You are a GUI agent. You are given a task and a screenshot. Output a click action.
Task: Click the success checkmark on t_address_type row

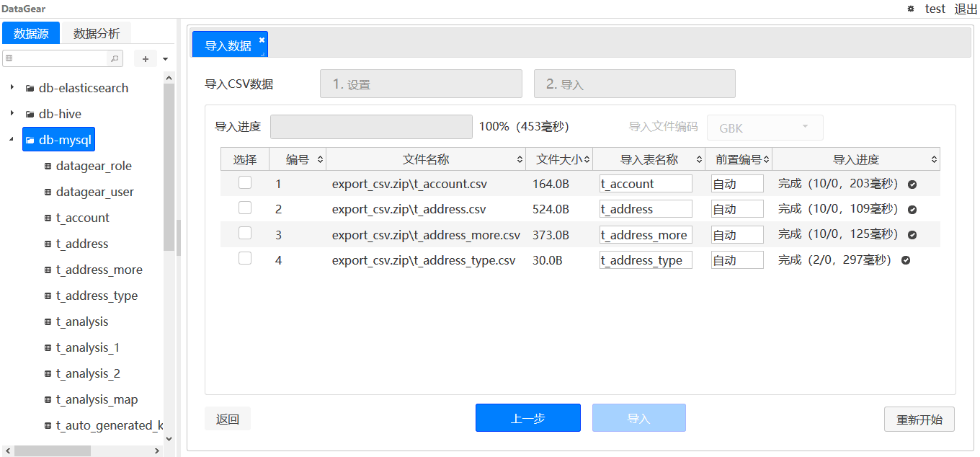[905, 259]
